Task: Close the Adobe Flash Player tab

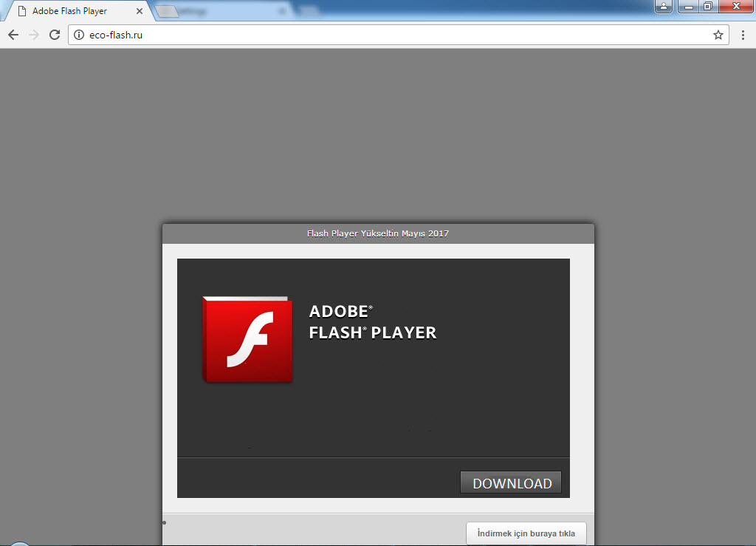Action: [x=140, y=11]
